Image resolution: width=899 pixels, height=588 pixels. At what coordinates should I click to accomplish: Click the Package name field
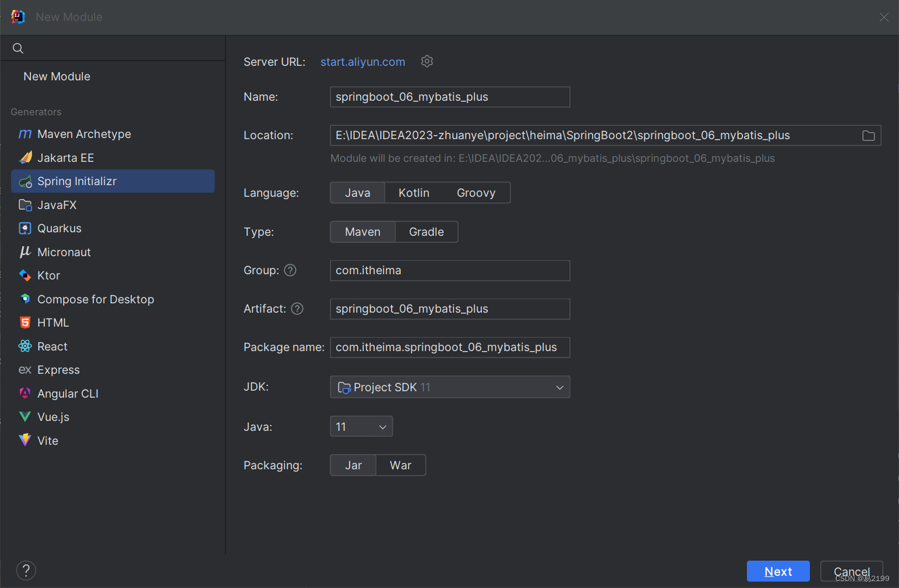(x=450, y=348)
